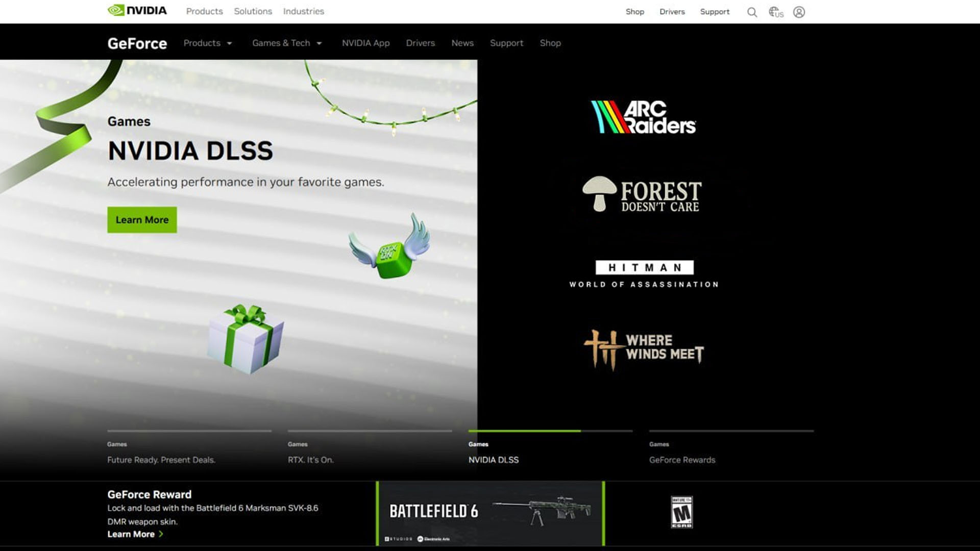
Task: Click the Hitman World of Assassination logo
Action: (644, 274)
